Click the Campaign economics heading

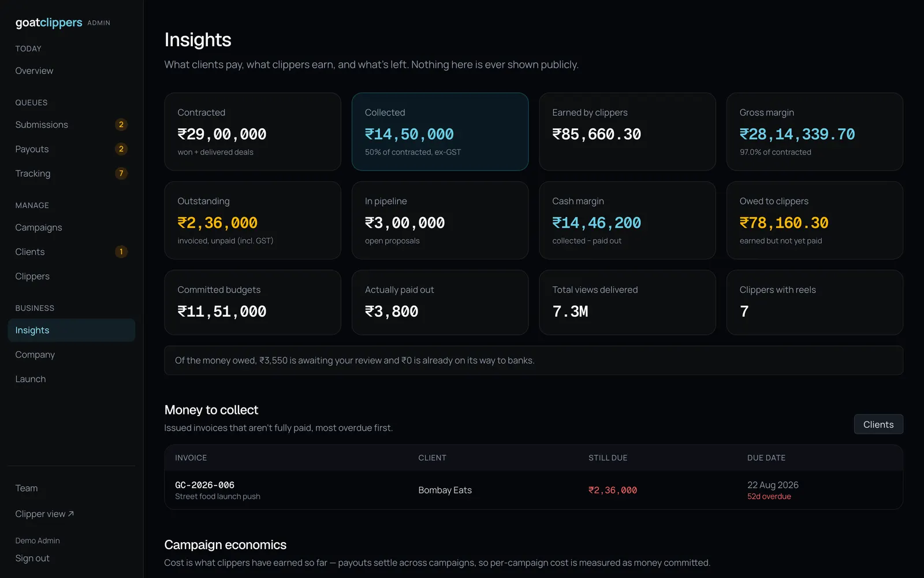[x=225, y=544]
